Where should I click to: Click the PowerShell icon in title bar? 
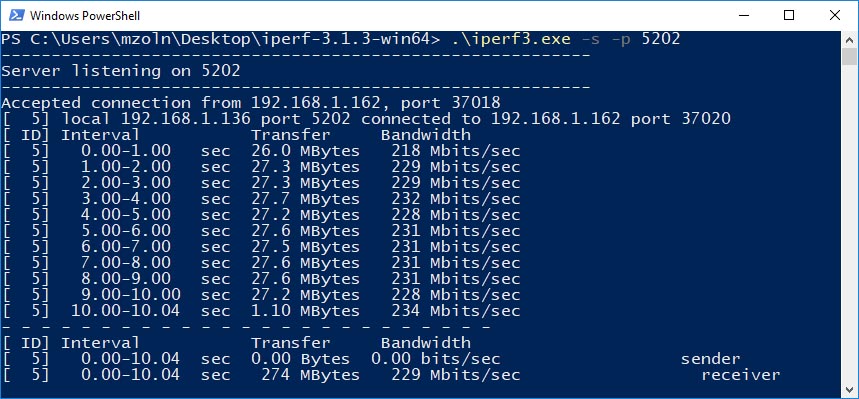pos(16,15)
